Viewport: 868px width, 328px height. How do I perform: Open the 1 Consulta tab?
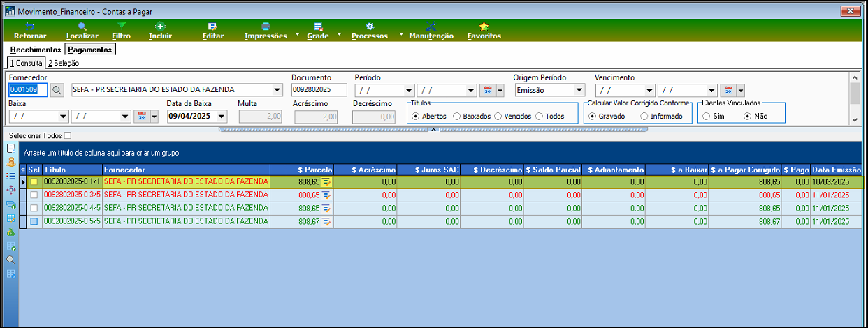point(26,63)
